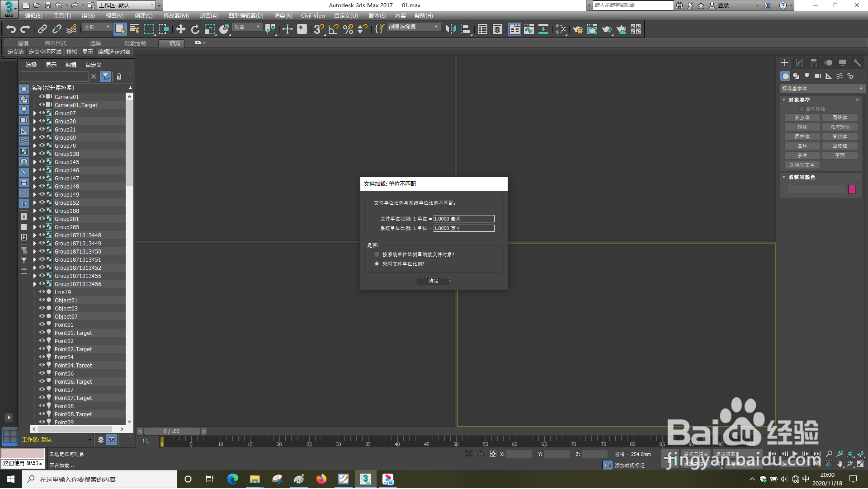This screenshot has width=868, height=489.
Task: Click the 平面 plane primitive button
Action: tap(840, 155)
